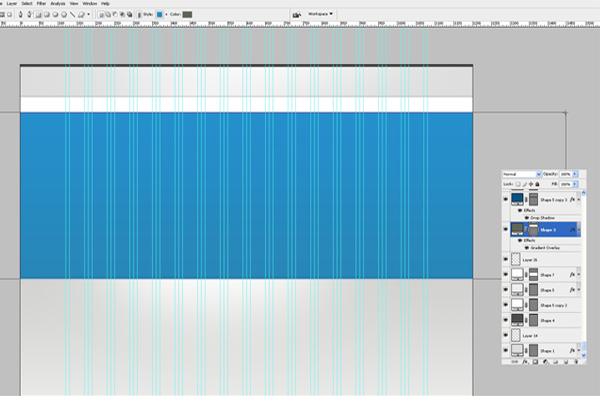The height and width of the screenshot is (396, 600).
Task: Click Create adjustment layer icon
Action: 546,362
